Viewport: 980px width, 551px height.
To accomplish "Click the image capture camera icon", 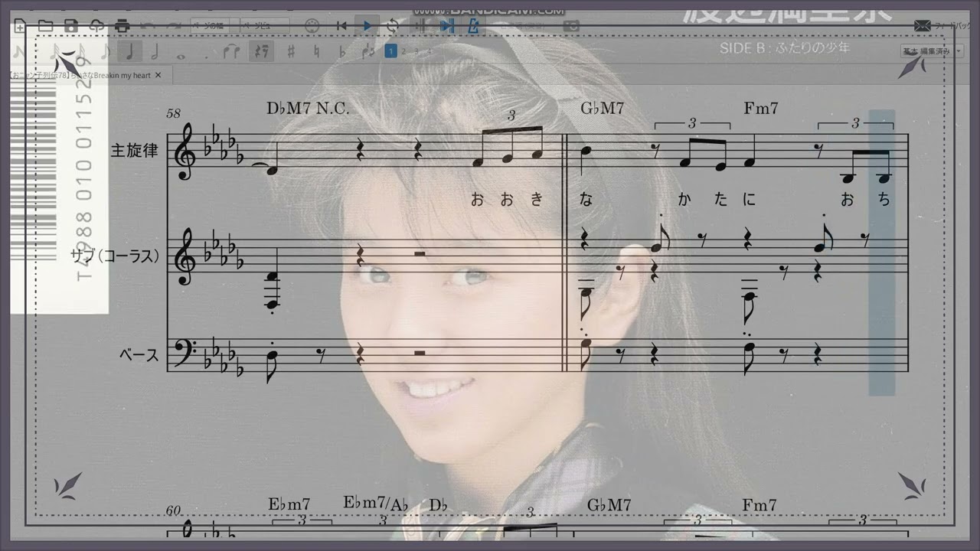I will click(573, 26).
